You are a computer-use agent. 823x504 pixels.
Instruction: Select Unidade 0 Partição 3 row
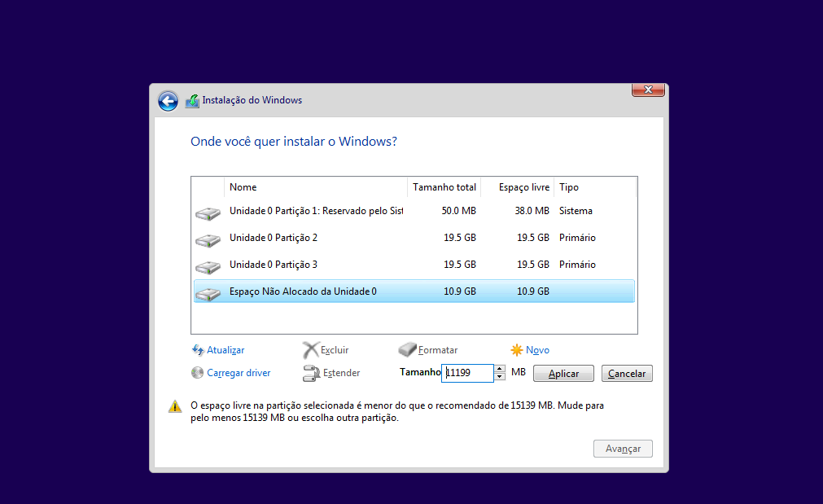click(414, 265)
